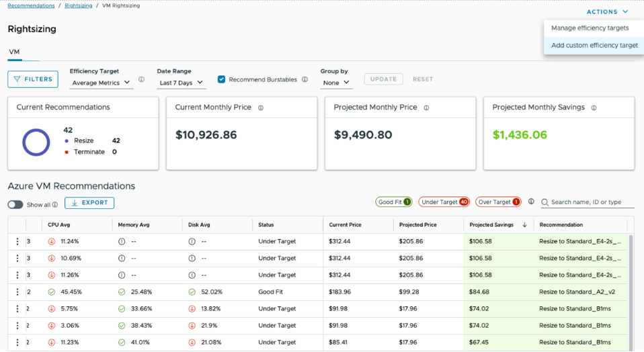Toggle the Show all switch
The width and height of the screenshot is (644, 352).
(15, 204)
